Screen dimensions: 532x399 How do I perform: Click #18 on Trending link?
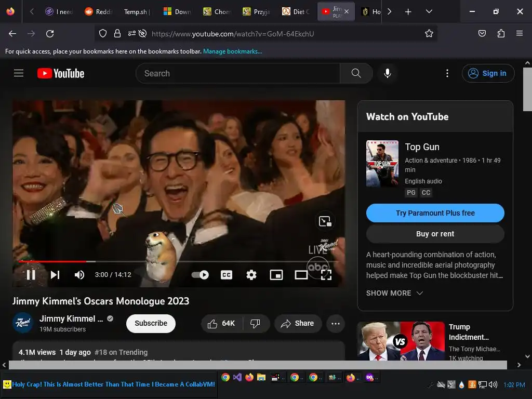(x=121, y=352)
